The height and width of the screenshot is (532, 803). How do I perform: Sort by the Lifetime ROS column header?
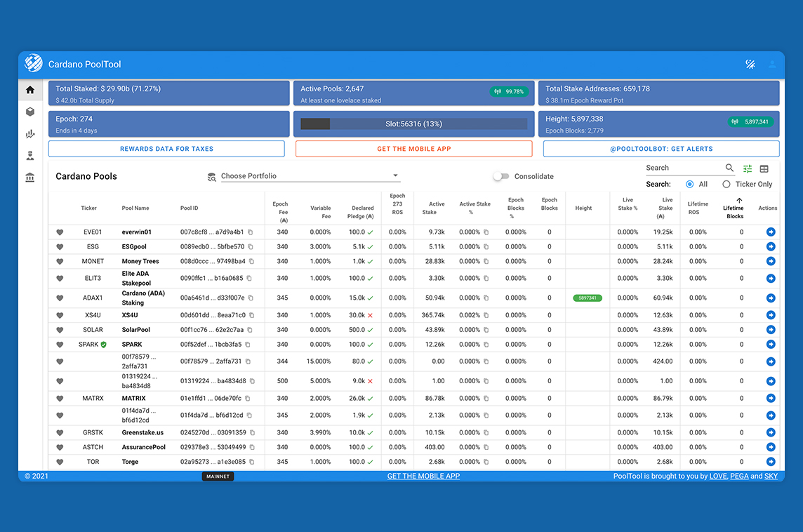(698, 208)
